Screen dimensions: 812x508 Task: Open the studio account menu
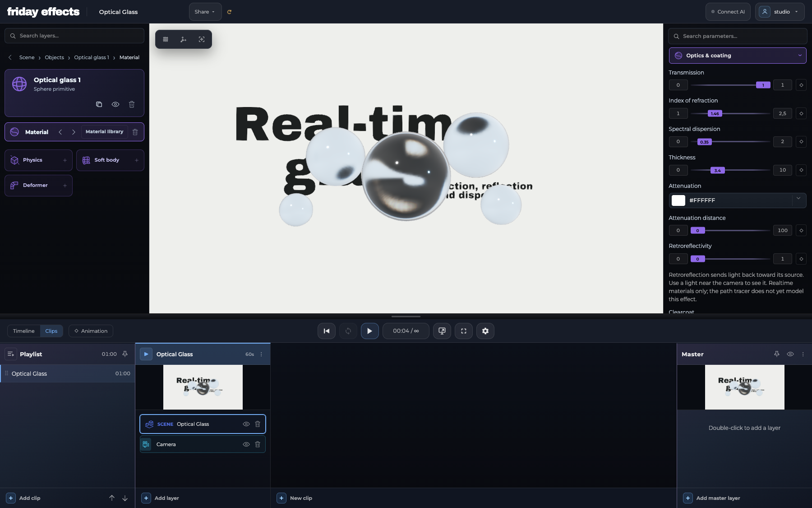(780, 12)
